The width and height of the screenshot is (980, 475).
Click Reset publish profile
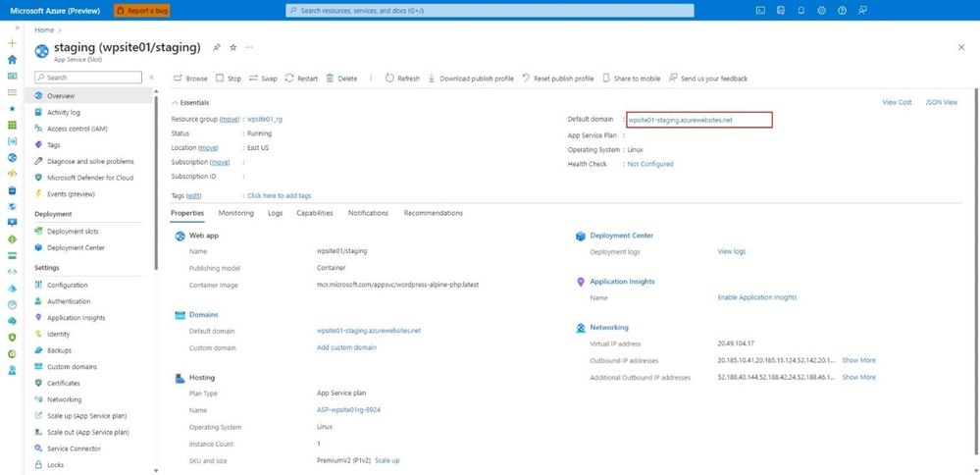[x=557, y=79]
